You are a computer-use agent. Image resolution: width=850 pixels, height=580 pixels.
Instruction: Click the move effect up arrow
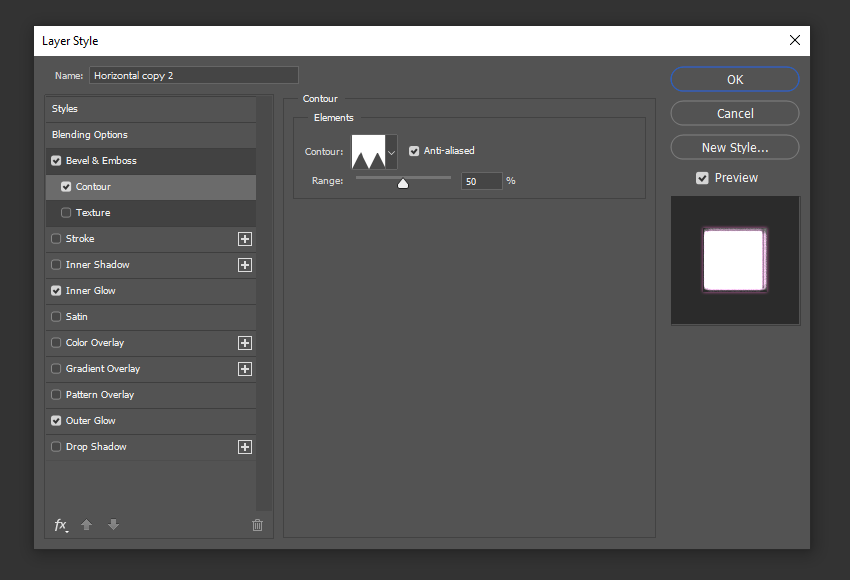pos(86,524)
